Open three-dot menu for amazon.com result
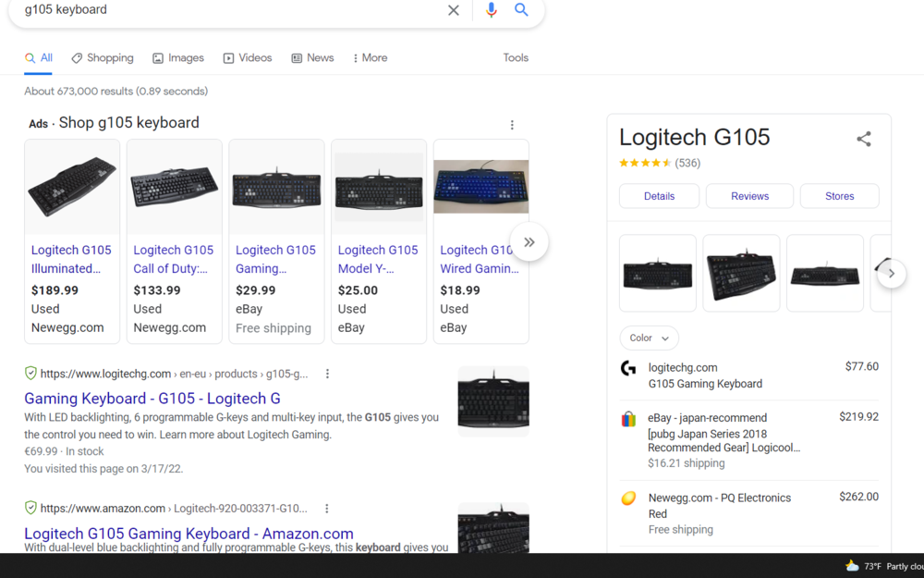Viewport: 924px width, 578px height. click(327, 509)
